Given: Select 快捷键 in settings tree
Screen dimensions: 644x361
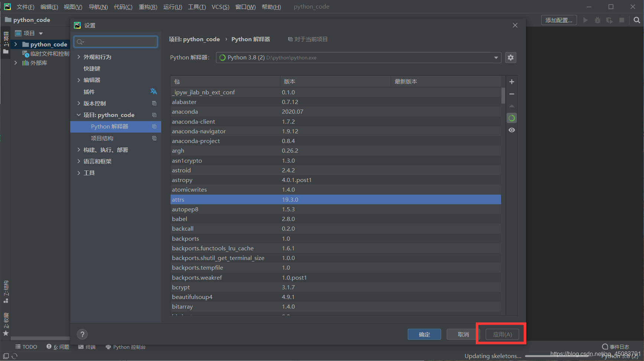Looking at the screenshot, I should [x=92, y=68].
